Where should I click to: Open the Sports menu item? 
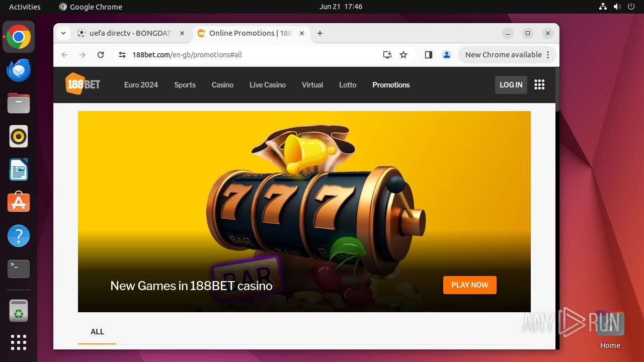[185, 85]
